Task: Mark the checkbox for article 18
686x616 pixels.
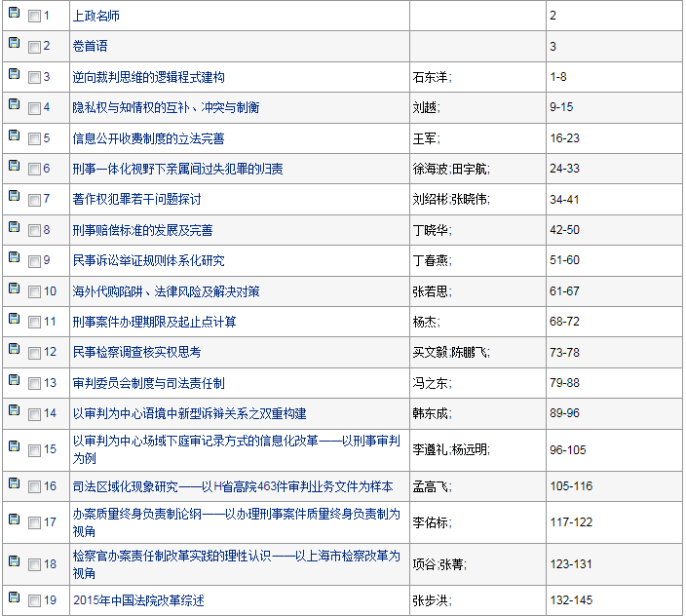Action: [x=34, y=564]
